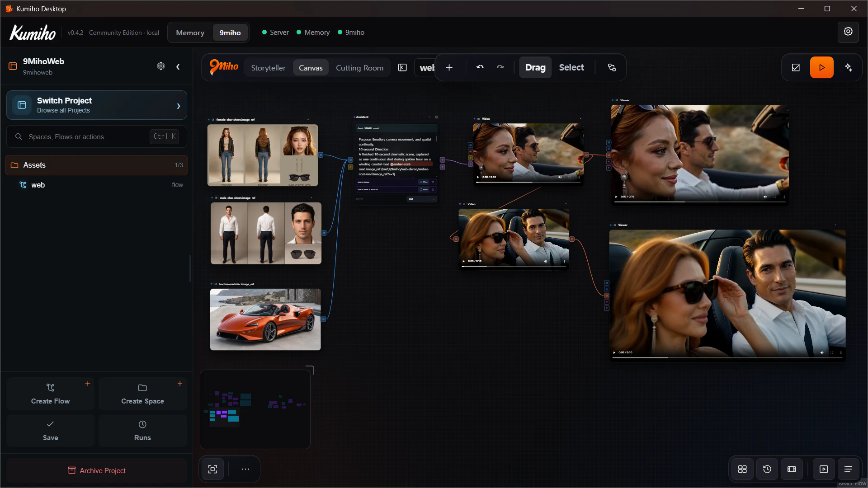868x488 pixels.
Task: Open the settings gear in the top-right corner
Action: (x=848, y=32)
